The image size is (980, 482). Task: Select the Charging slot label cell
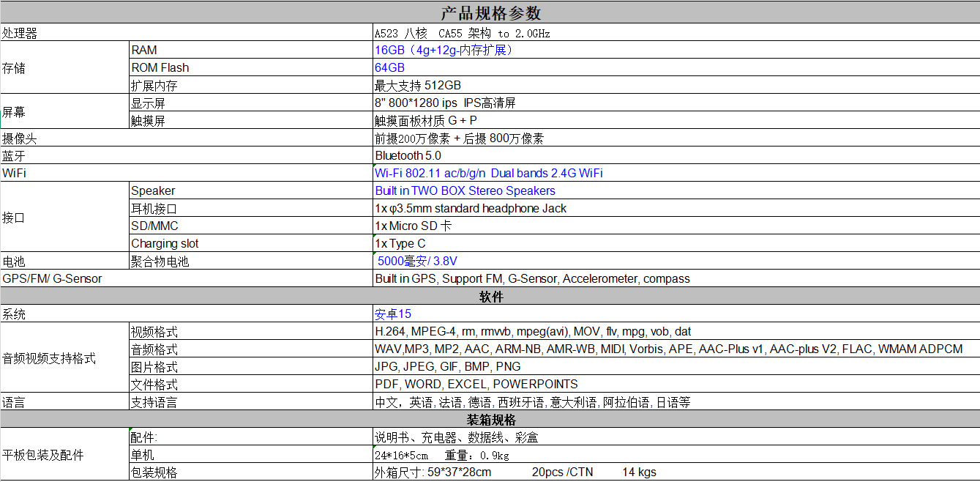pos(251,244)
